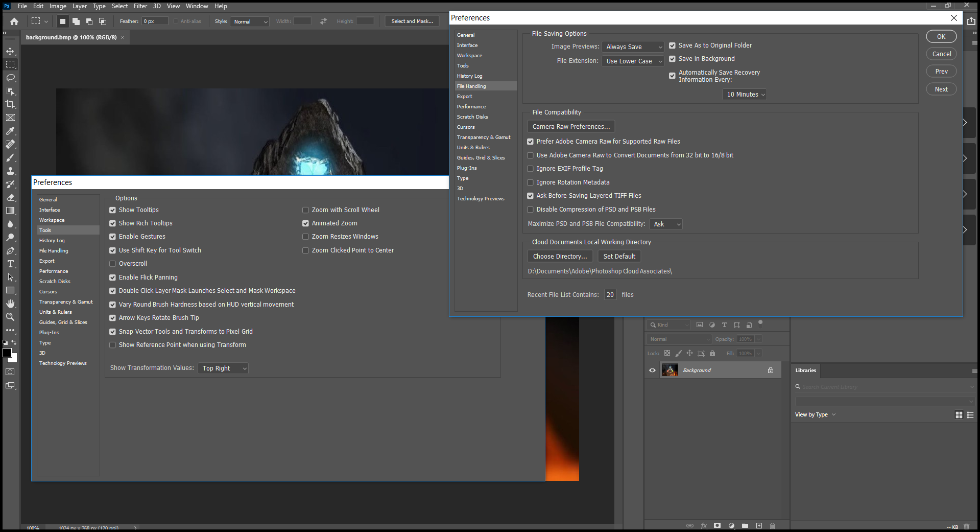Hide the Background layer with eye icon
This screenshot has height=532, width=980.
[x=652, y=371]
